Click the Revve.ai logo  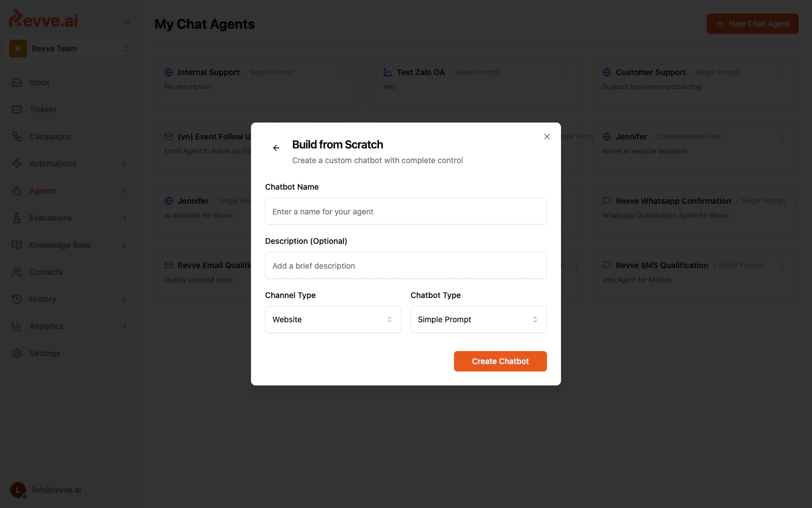pos(42,19)
